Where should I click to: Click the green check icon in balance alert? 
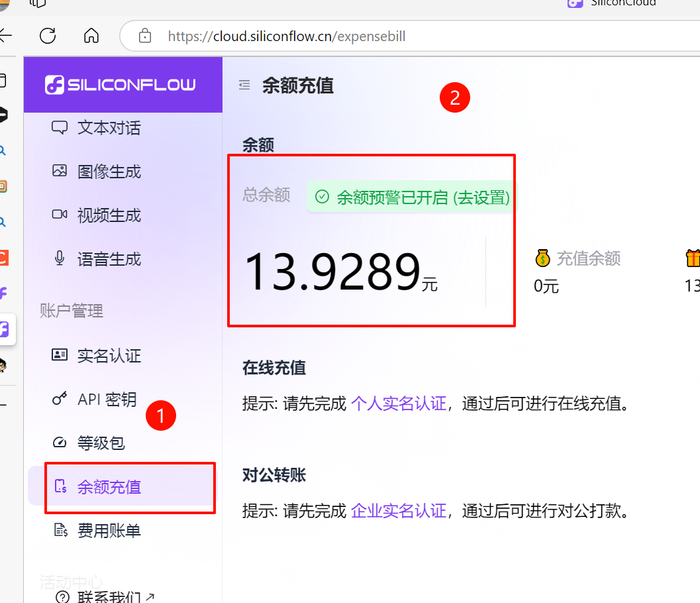(322, 197)
